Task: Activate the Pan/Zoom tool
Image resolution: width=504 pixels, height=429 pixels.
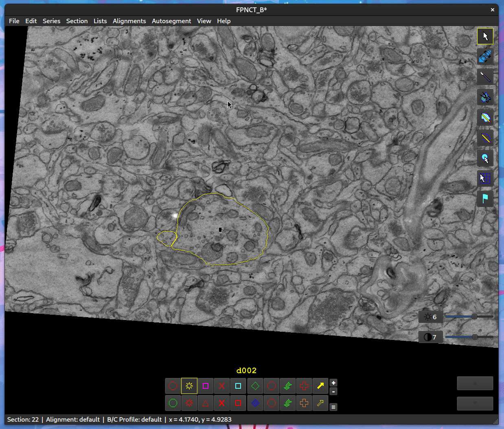Action: [485, 57]
